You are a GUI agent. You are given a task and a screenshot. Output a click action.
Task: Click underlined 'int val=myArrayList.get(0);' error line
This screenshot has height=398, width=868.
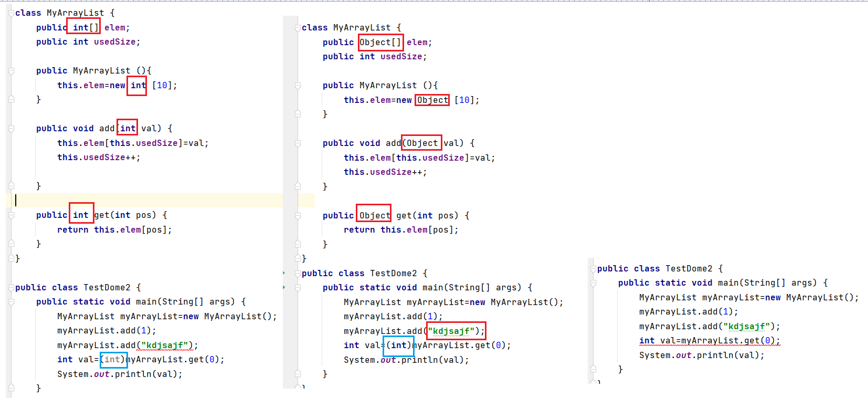[710, 341]
